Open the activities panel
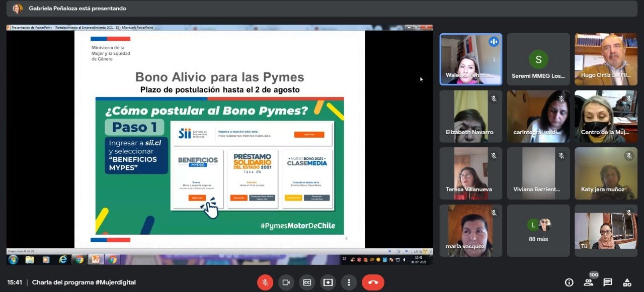 pos(627,282)
